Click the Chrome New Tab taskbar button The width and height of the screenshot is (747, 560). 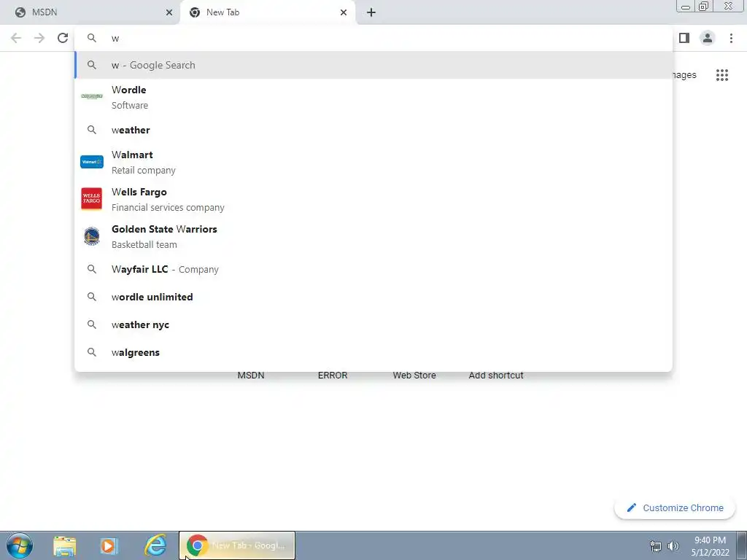(x=237, y=545)
